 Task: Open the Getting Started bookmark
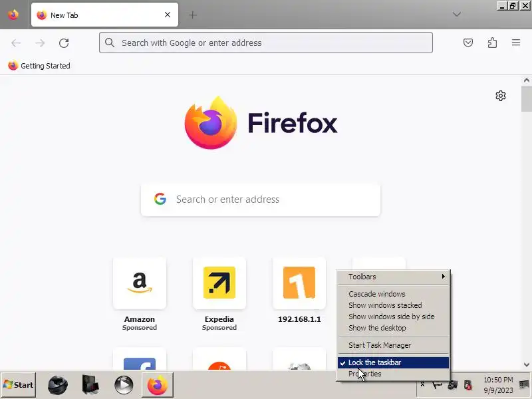(x=39, y=65)
